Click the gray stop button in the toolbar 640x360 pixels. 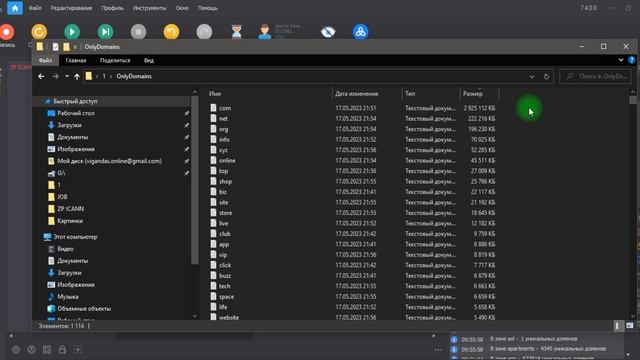138,31
